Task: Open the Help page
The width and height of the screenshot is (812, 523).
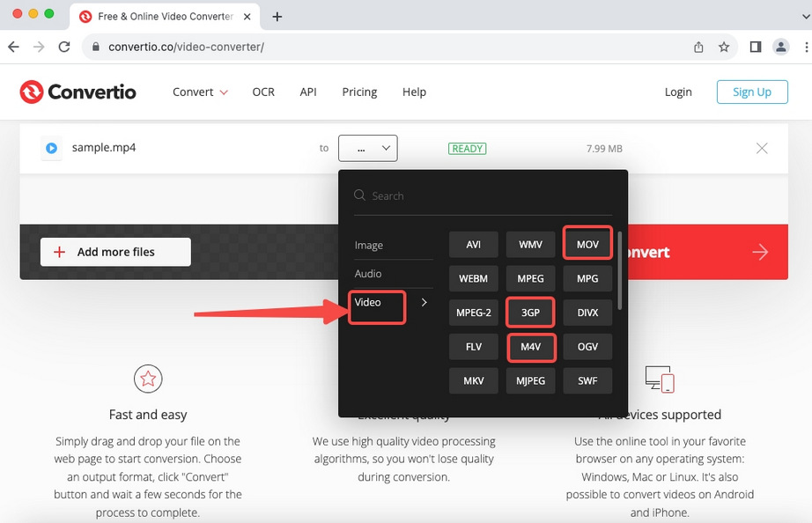Action: coord(414,92)
